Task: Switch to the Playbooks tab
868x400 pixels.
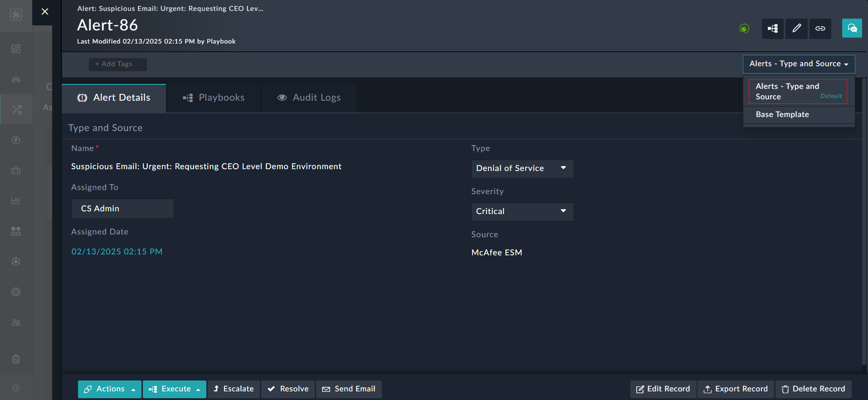Action: pyautogui.click(x=214, y=98)
